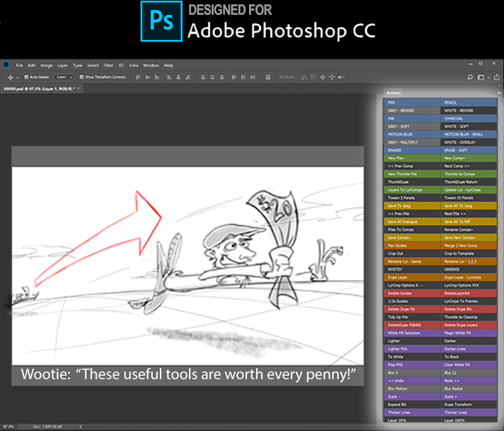The image size is (504, 431).
Task: Click the Photoshop logo in menu bar
Action: coord(6,65)
